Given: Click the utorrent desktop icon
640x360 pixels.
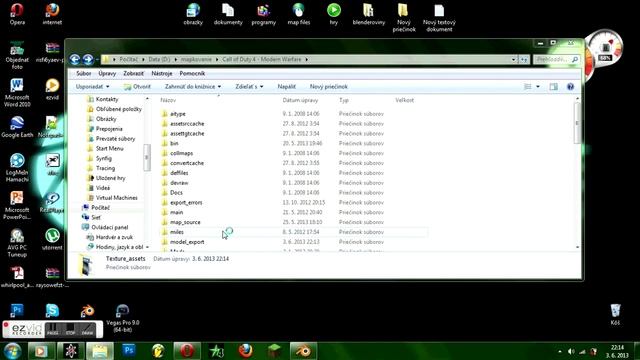Looking at the screenshot, I should (x=52, y=239).
